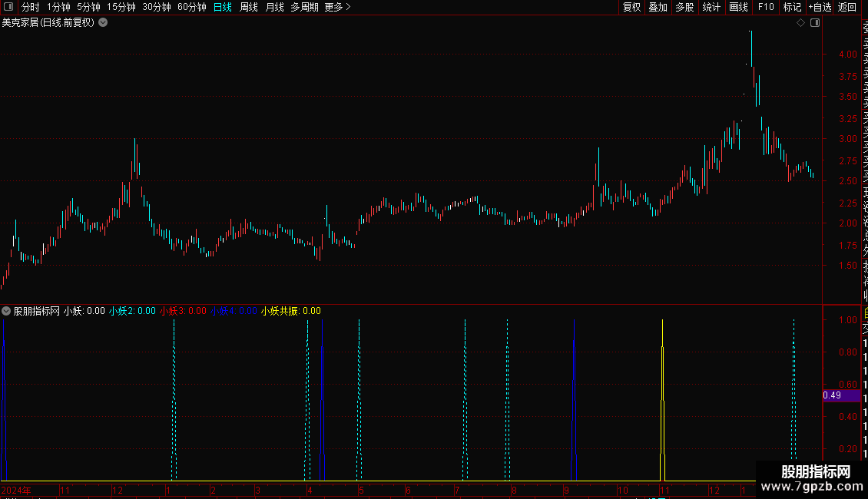The width and height of the screenshot is (868, 499).
Task: Switch to 周线 weekly chart
Action: point(249,7)
